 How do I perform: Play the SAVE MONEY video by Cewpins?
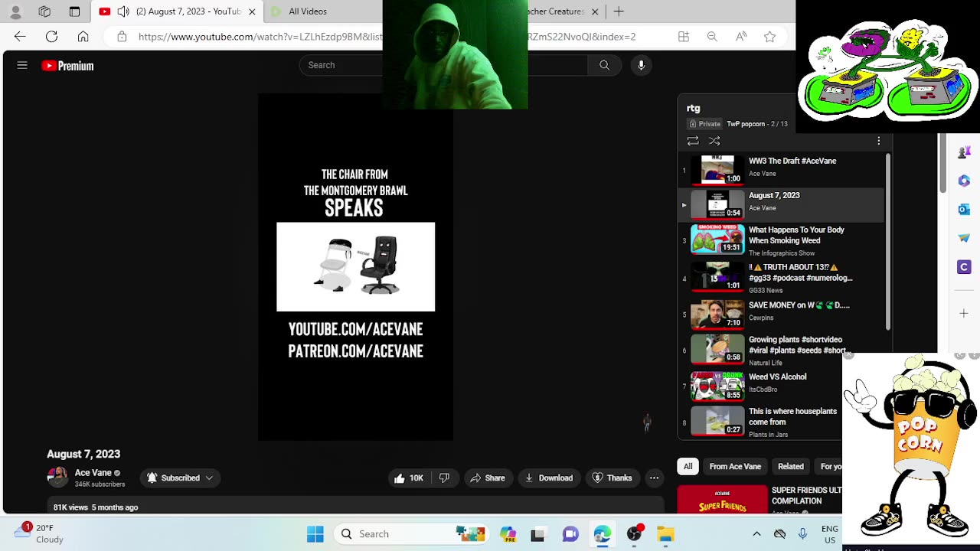(x=781, y=314)
